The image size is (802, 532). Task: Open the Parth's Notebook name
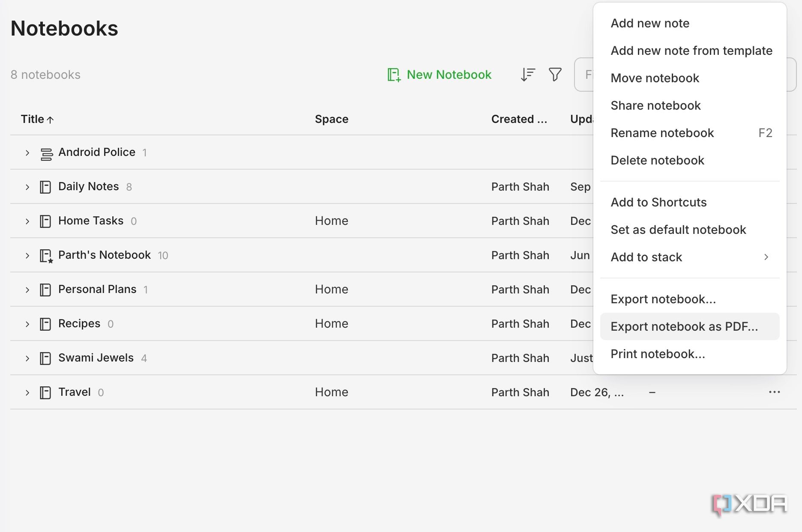[105, 255]
